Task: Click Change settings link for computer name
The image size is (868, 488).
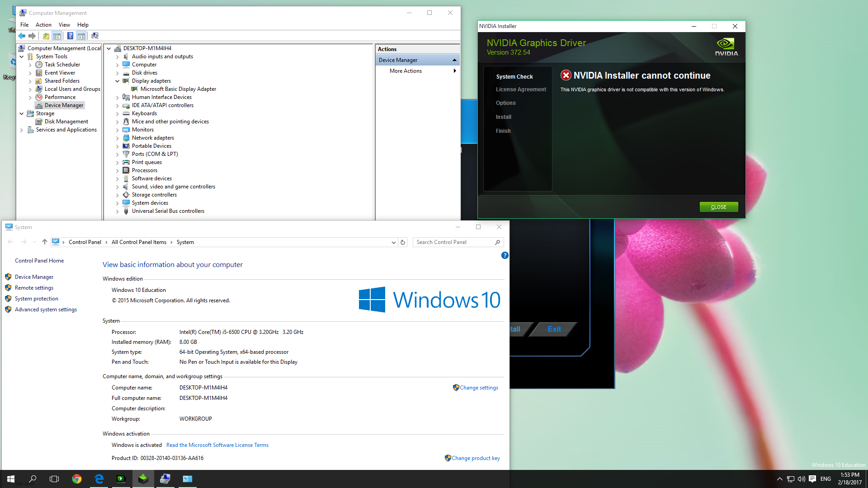Action: pos(479,388)
